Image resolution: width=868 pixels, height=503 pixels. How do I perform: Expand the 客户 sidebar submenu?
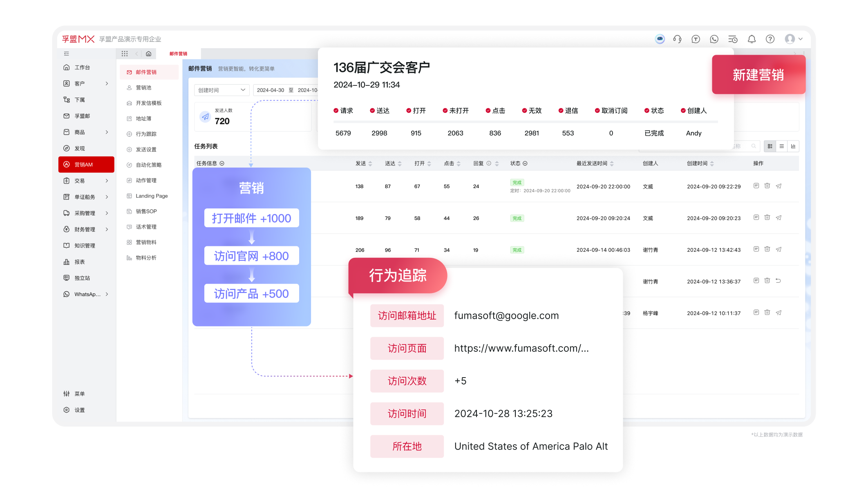(x=107, y=83)
